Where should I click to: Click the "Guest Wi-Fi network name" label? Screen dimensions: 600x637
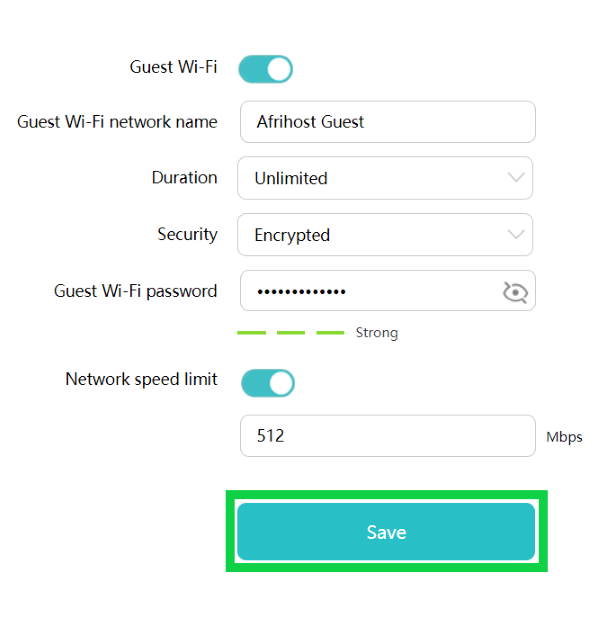117,122
